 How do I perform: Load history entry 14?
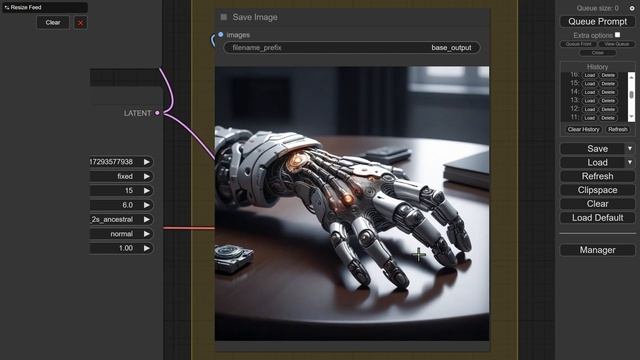coord(589,92)
